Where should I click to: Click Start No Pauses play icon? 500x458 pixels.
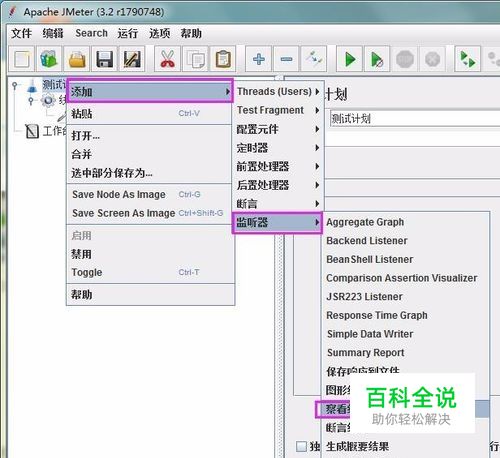pos(377,59)
